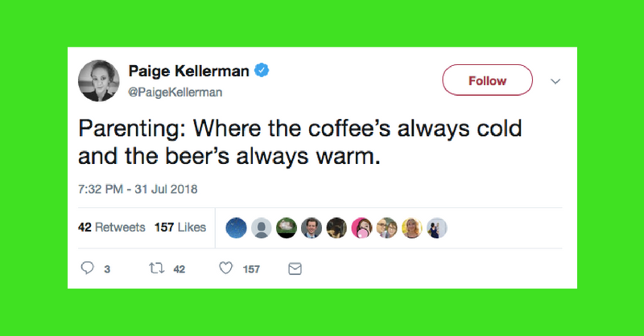Expand the tweet options chevron
644x336 pixels.
click(555, 81)
